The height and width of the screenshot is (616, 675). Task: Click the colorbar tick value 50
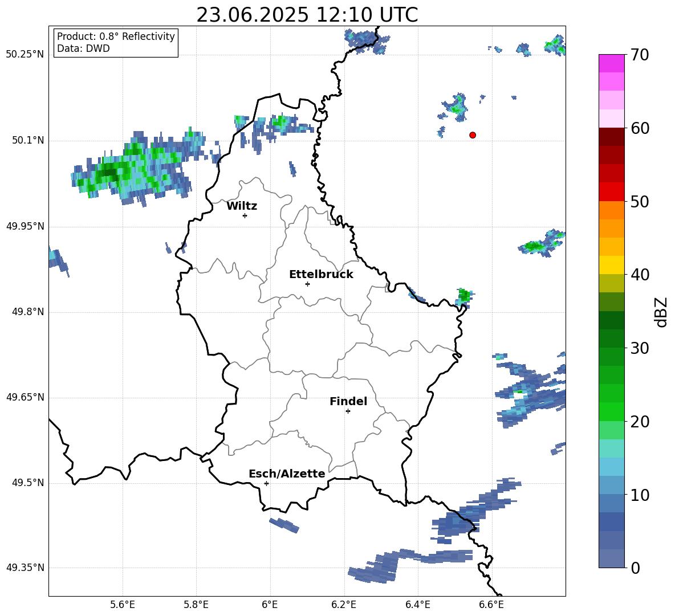tap(640, 201)
